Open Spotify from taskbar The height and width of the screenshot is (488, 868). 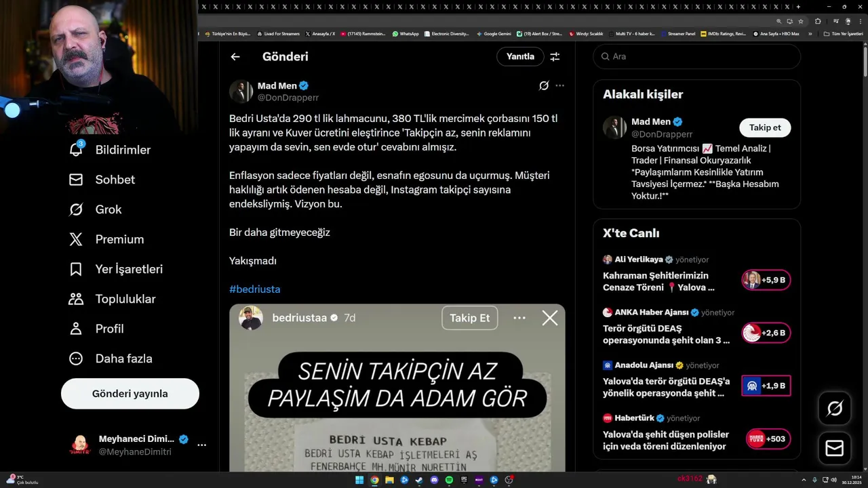(x=449, y=480)
